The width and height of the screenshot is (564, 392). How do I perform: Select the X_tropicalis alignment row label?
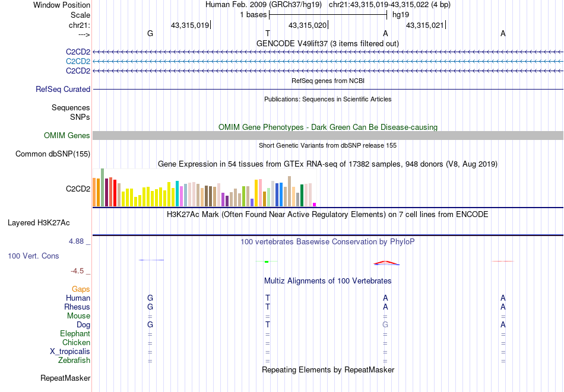pos(70,352)
